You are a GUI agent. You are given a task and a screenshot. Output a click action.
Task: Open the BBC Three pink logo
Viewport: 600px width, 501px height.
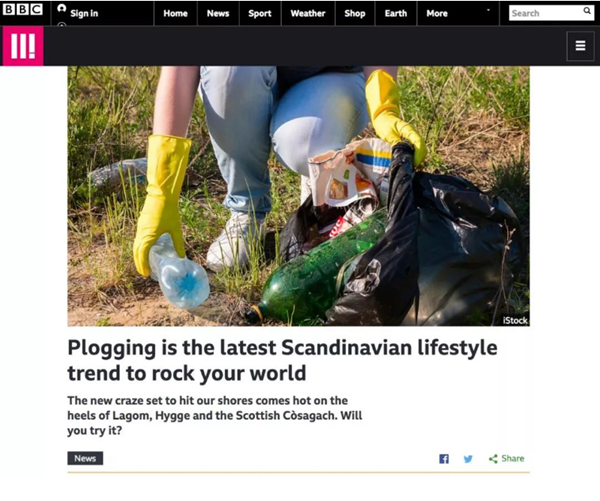click(23, 46)
